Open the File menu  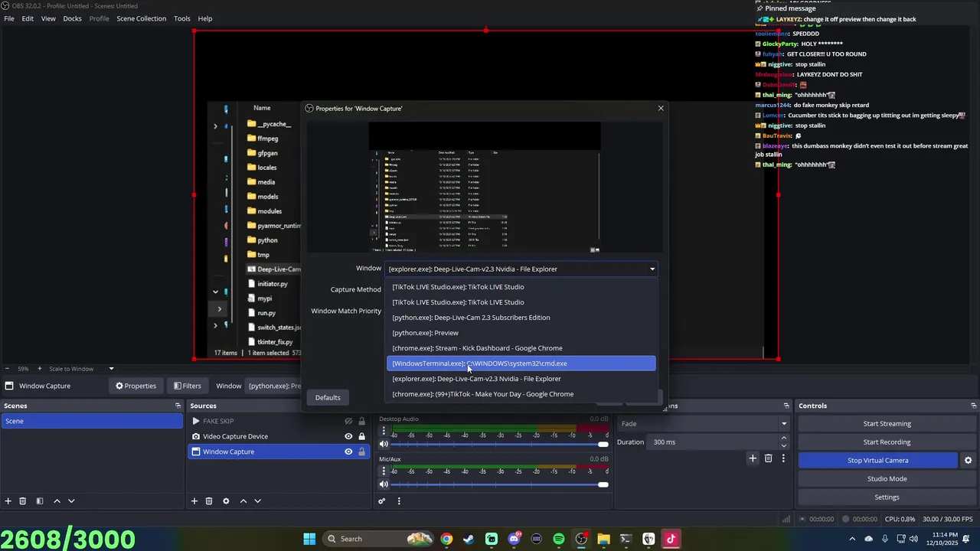tap(9, 18)
